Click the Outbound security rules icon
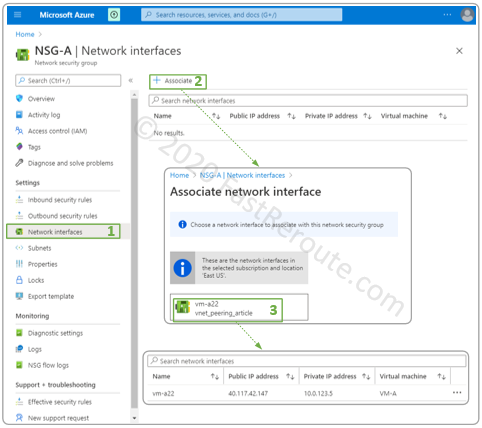 19,215
